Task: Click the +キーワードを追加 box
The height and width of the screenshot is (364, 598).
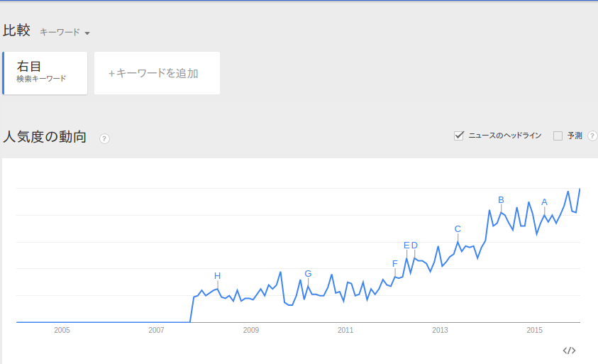Action: (157, 73)
